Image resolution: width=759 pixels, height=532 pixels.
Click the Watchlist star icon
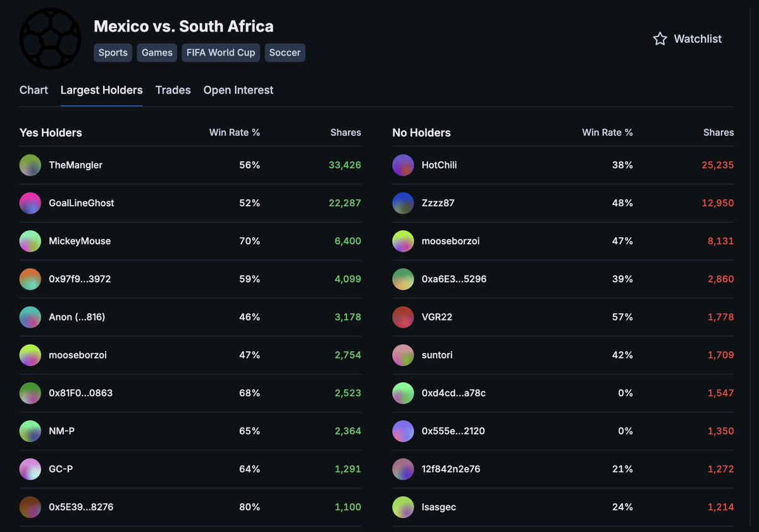pos(660,39)
